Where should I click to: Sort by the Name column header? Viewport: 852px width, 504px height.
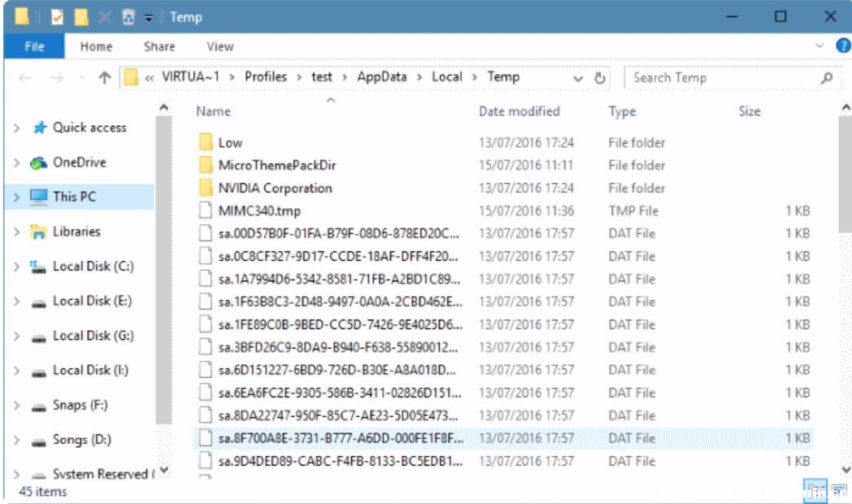point(214,111)
